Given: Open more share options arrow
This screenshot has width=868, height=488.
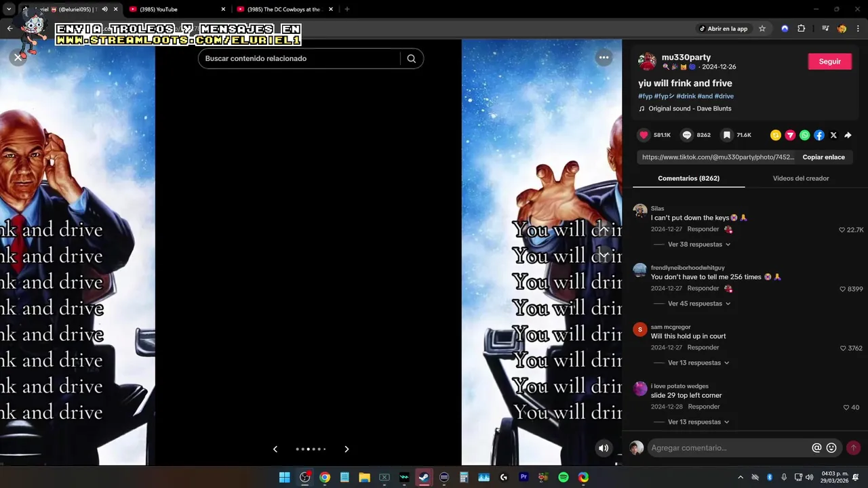Looking at the screenshot, I should pyautogui.click(x=848, y=135).
